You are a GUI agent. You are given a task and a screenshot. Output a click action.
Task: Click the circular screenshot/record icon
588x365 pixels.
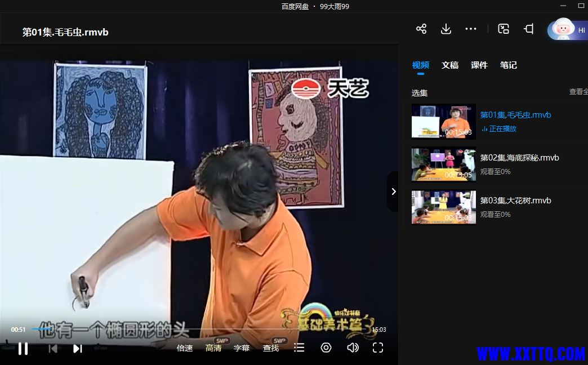pos(326,348)
